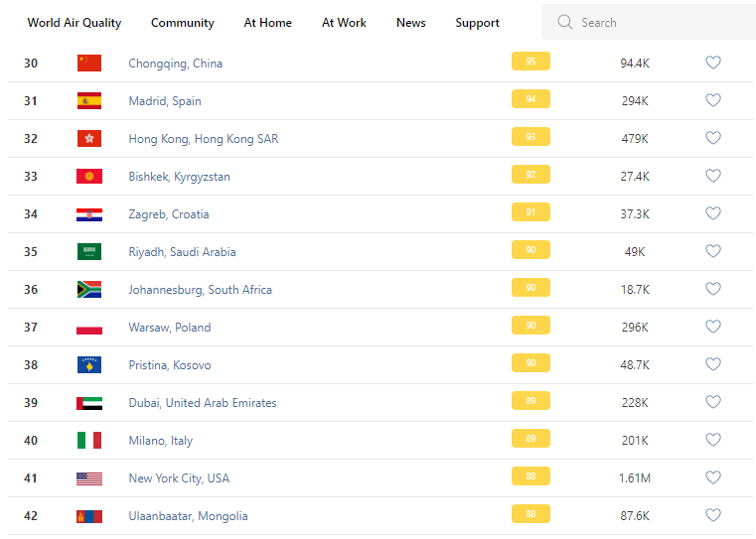Click the Hong Kong flag icon
The height and width of the screenshot is (539, 756).
point(89,139)
